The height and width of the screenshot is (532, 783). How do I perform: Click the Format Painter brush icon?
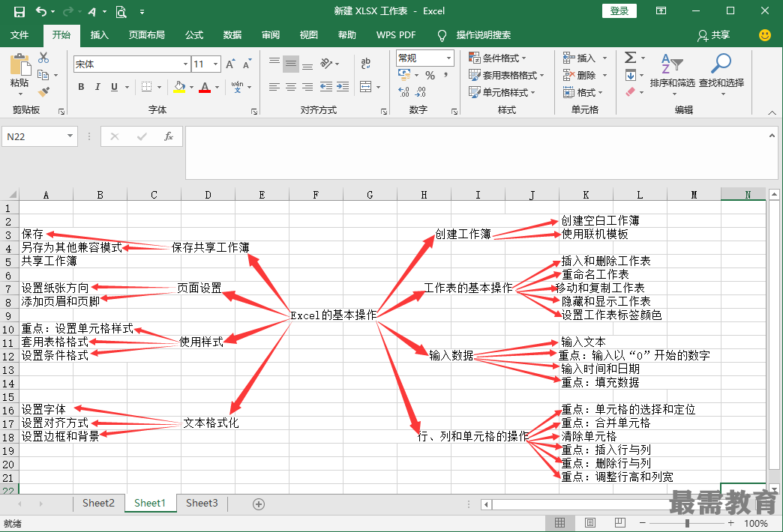point(43,92)
